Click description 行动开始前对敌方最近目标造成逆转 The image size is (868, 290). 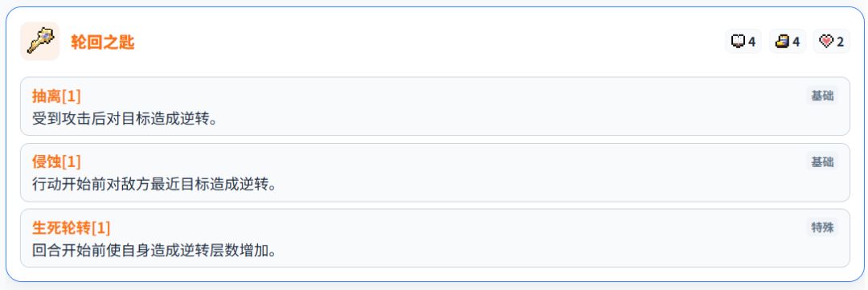[154, 184]
